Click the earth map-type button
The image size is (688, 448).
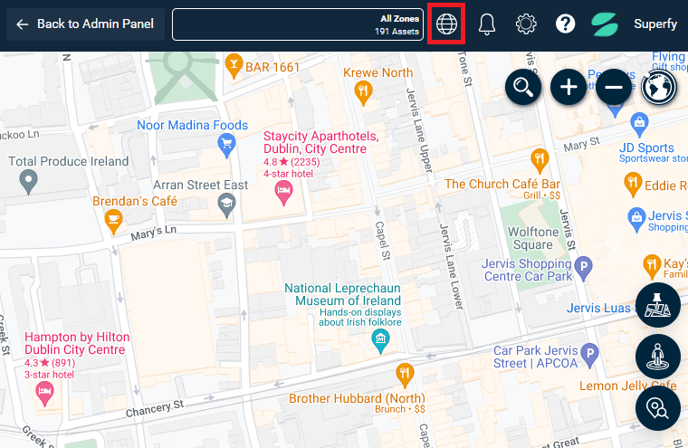tap(658, 87)
